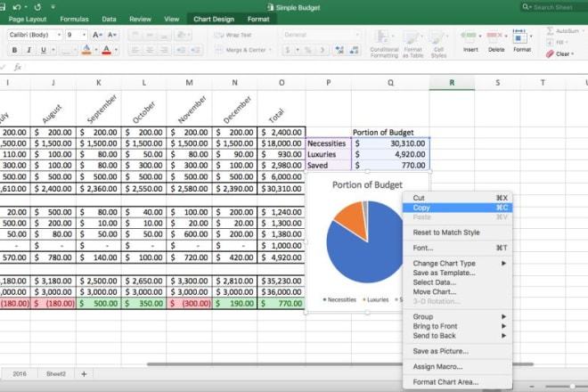Screen dimensions: 588x392
Task: Choose Cut in the context menu
Action: tap(458, 198)
